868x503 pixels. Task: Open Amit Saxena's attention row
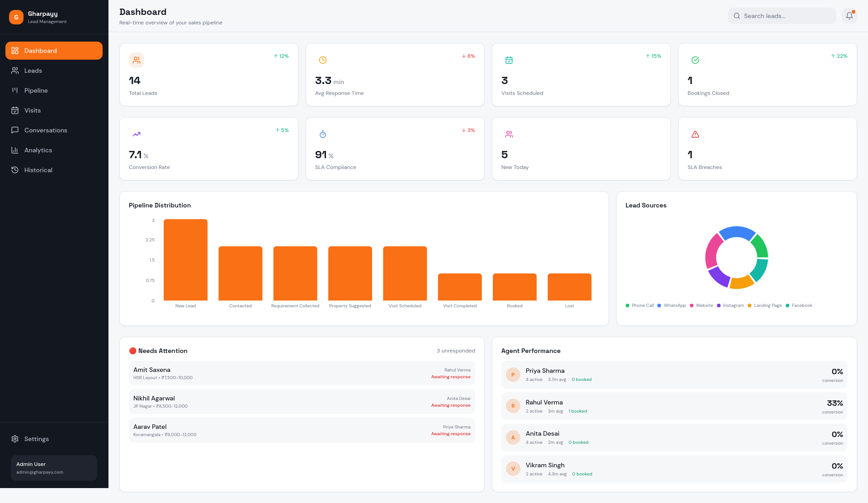302,373
